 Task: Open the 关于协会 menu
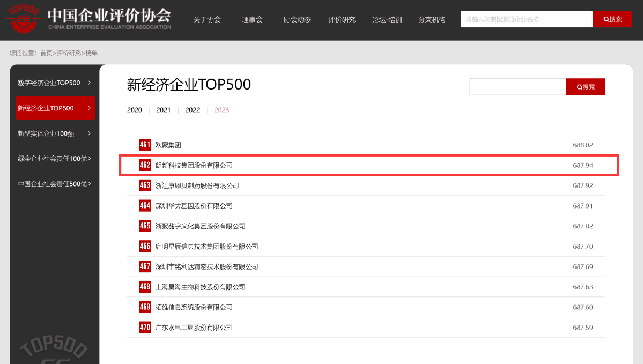click(207, 20)
